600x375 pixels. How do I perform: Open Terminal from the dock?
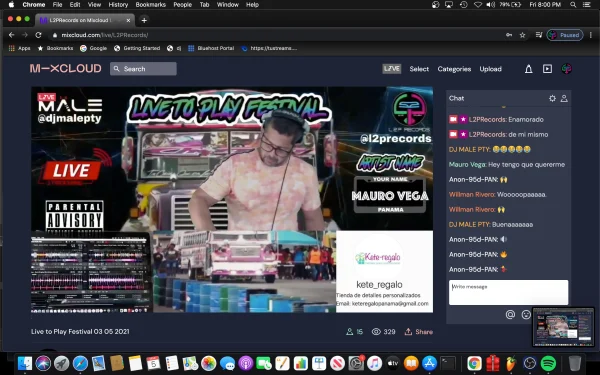coord(448,363)
